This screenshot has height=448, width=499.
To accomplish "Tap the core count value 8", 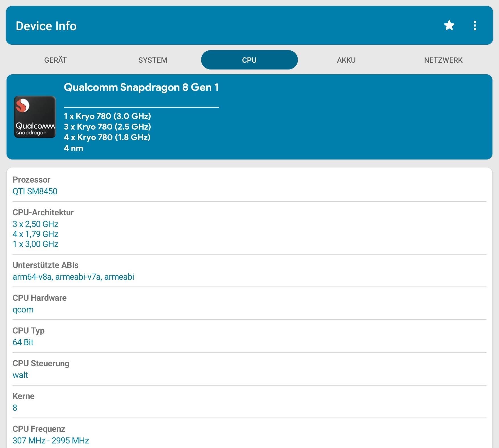I will point(15,408).
